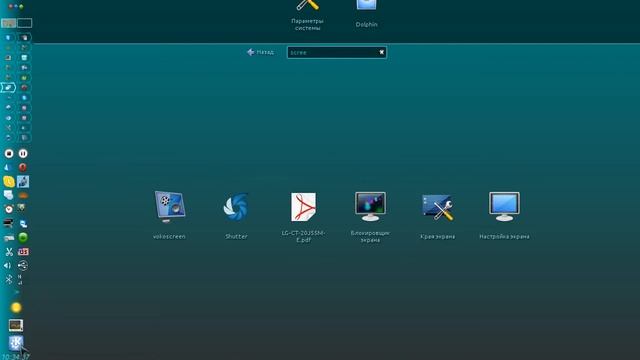Open the Края экрана settings module
This screenshot has width=640, height=360.
point(437,216)
